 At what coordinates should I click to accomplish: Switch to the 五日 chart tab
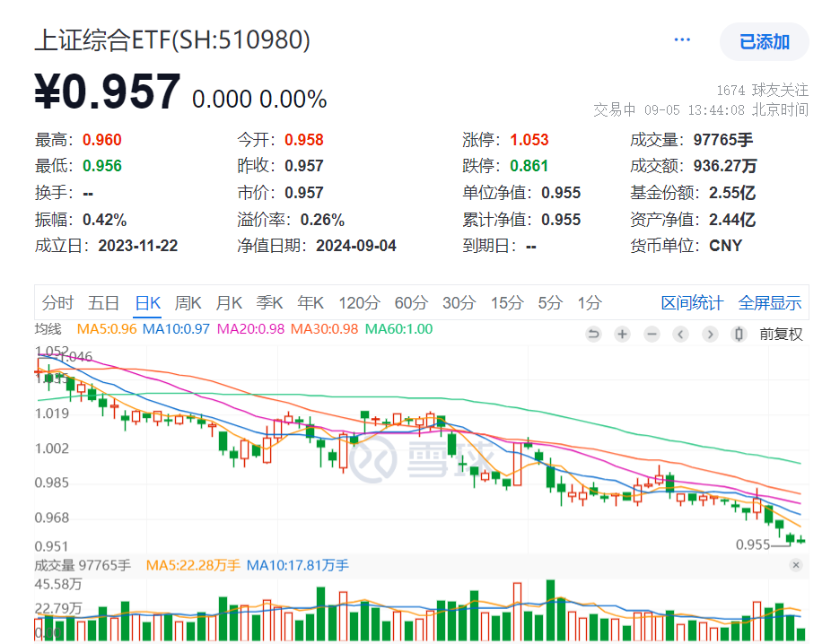point(103,303)
